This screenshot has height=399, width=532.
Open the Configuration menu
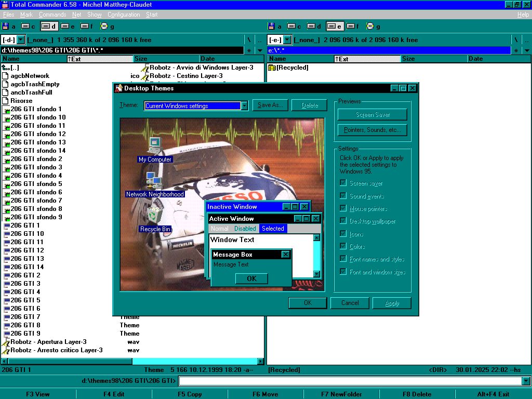tap(124, 15)
